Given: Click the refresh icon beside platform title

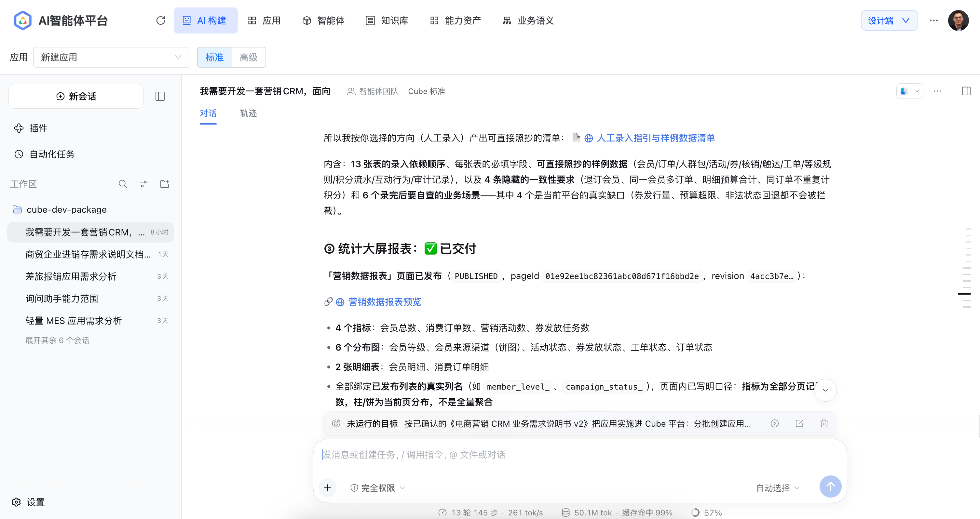Looking at the screenshot, I should click(160, 20).
